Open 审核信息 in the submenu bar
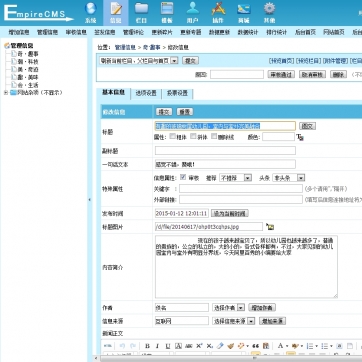362x362 pixels. [x=76, y=32]
